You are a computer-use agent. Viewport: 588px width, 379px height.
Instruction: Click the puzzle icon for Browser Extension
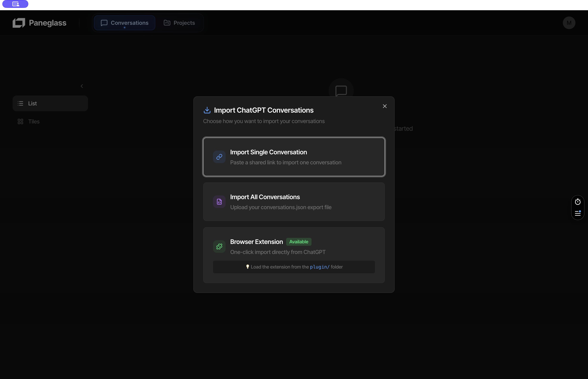[x=219, y=246]
